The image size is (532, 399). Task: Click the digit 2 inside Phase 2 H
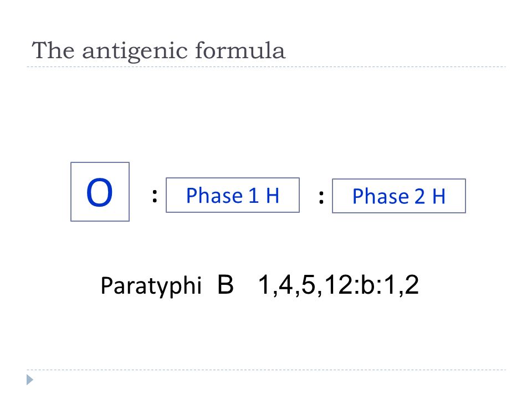420,196
